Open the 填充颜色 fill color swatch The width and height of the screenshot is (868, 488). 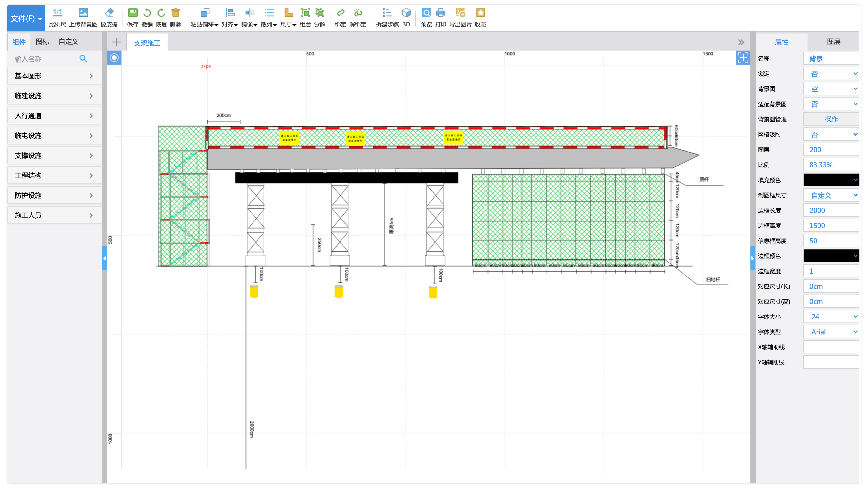pyautogui.click(x=831, y=180)
